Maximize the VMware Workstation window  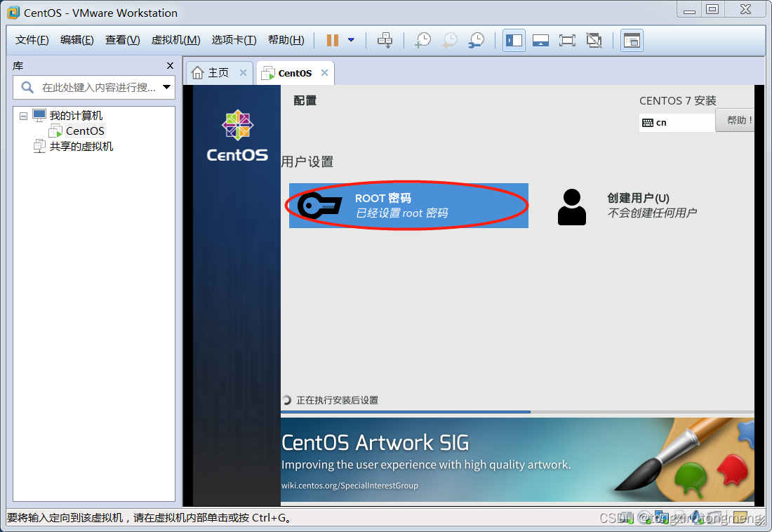pos(712,9)
